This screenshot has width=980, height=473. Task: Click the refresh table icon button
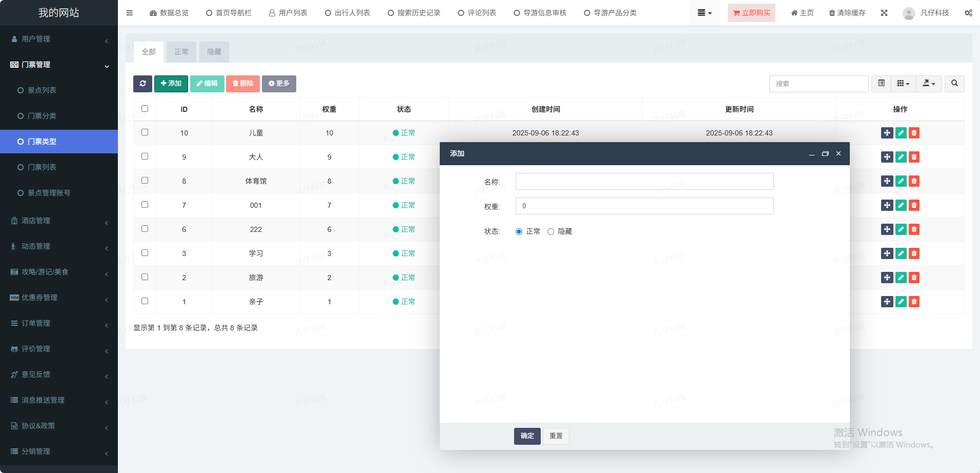tap(142, 84)
